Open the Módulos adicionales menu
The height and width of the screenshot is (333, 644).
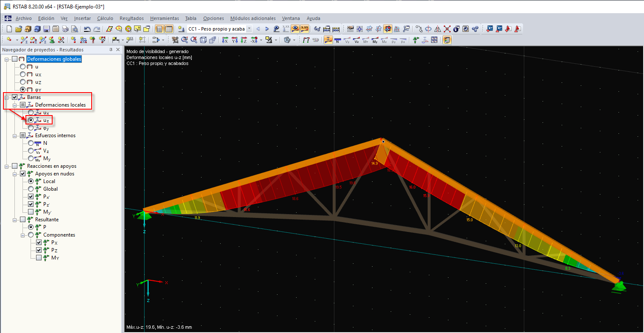click(x=253, y=18)
